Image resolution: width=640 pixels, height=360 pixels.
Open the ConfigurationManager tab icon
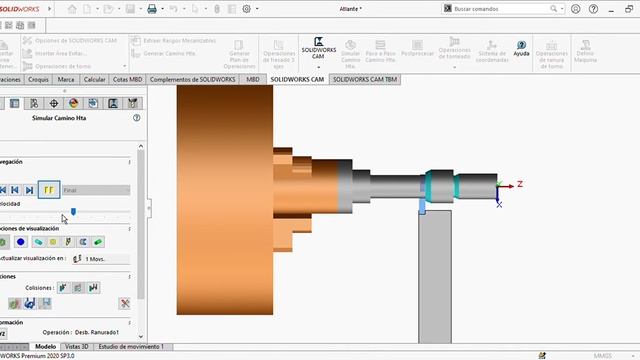[x=34, y=103]
